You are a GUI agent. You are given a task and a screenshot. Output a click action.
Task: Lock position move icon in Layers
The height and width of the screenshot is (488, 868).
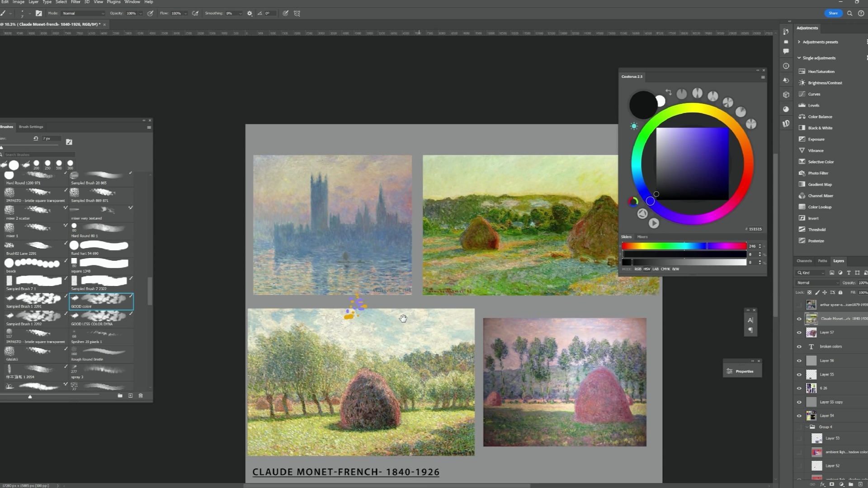click(x=825, y=292)
